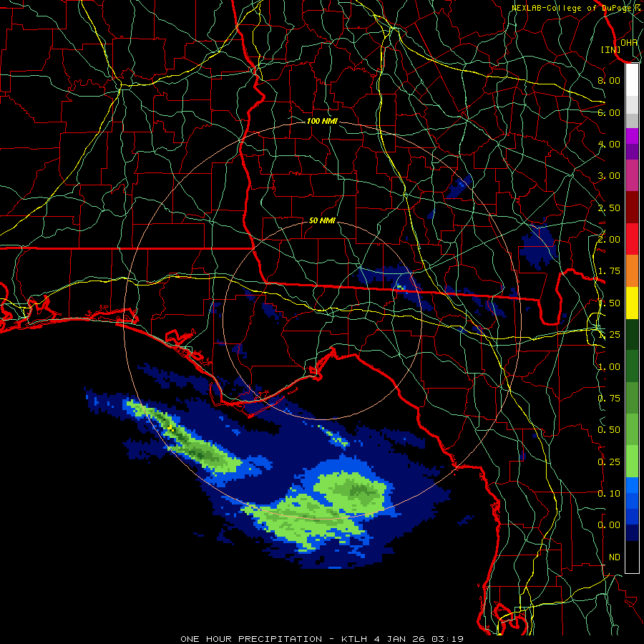Click the navy swatch just below 0.00

632,533
